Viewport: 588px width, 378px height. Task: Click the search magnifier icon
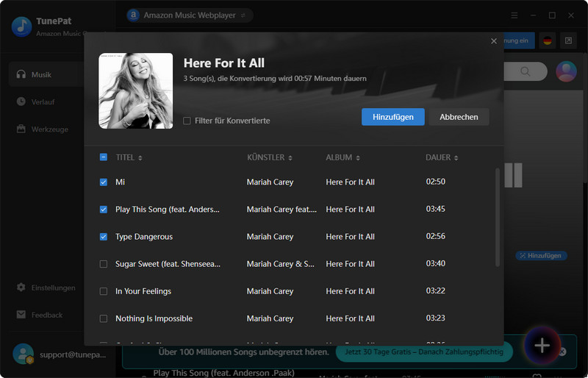tap(526, 71)
